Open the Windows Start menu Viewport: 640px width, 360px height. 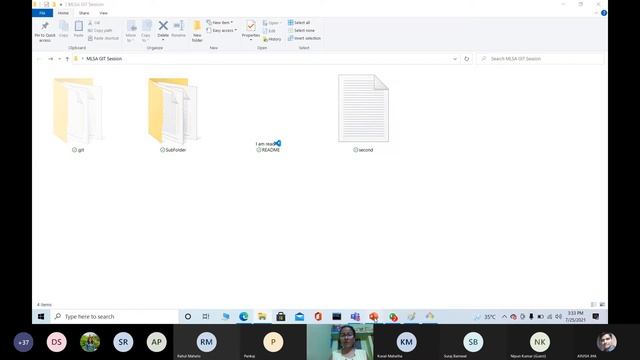[41, 316]
